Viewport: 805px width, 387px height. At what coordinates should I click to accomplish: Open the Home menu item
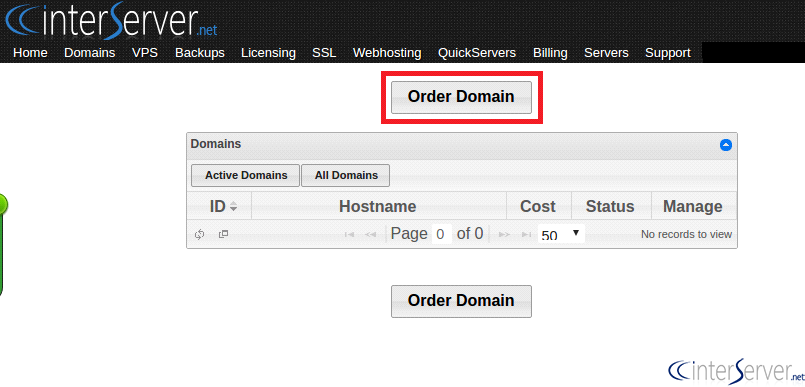click(30, 53)
